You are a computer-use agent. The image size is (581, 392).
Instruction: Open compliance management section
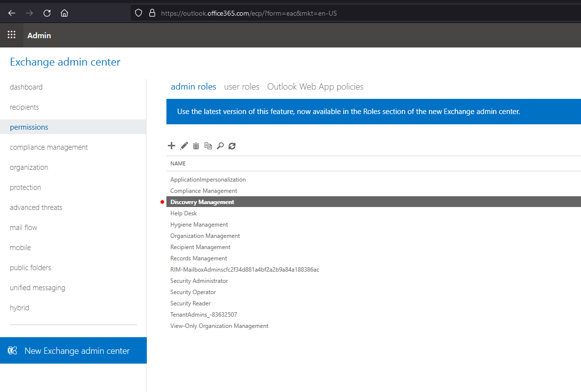(48, 147)
